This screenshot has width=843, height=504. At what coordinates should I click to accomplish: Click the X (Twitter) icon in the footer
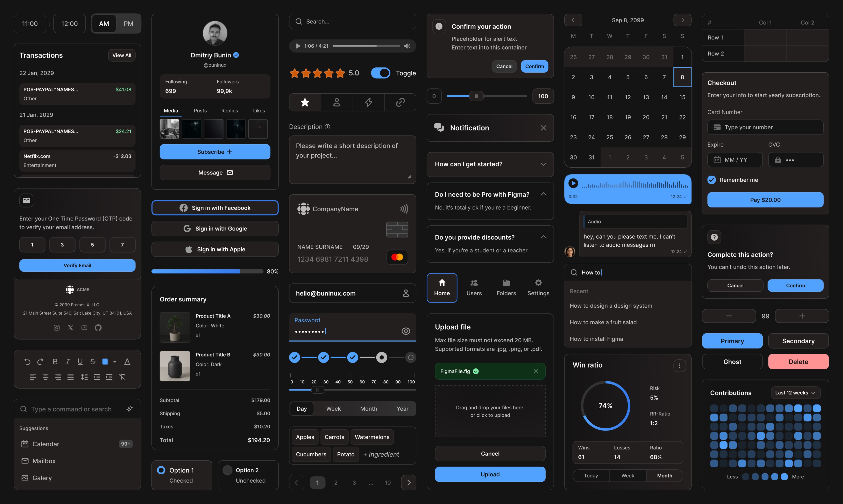(x=70, y=328)
